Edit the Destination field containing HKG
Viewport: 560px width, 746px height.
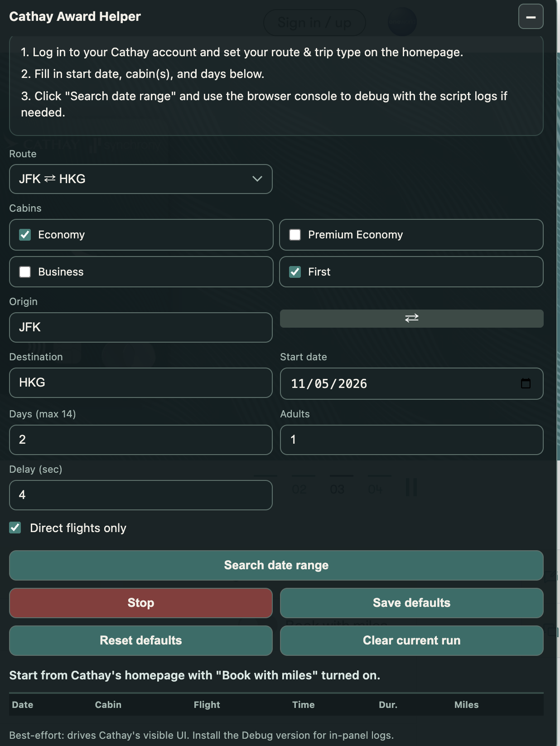pyautogui.click(x=141, y=383)
